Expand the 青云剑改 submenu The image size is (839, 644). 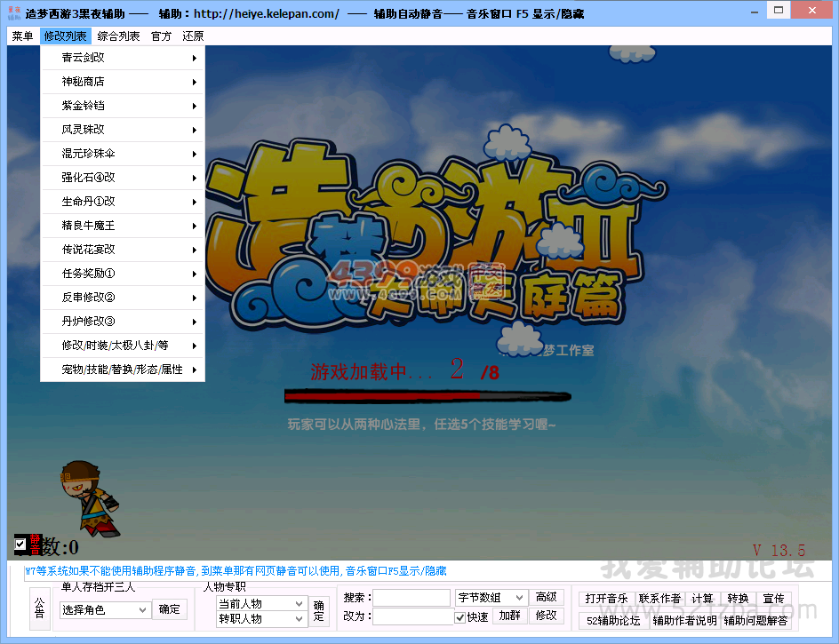point(123,58)
